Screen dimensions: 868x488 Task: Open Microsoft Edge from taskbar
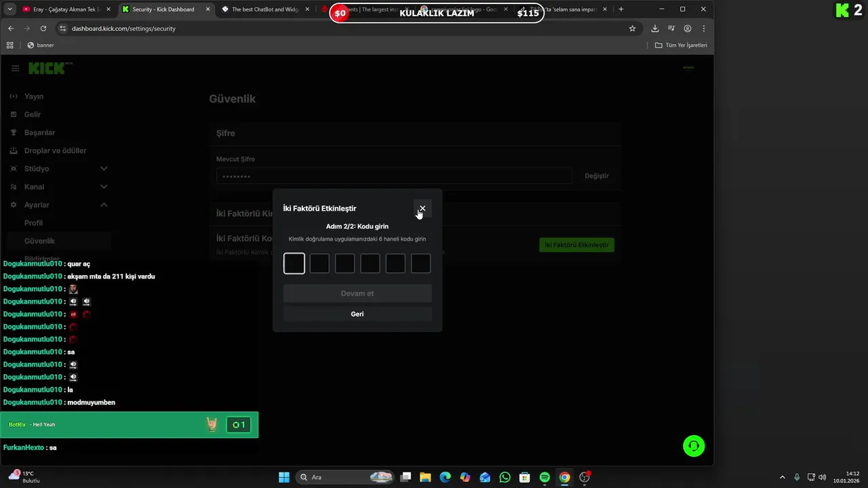(445, 477)
